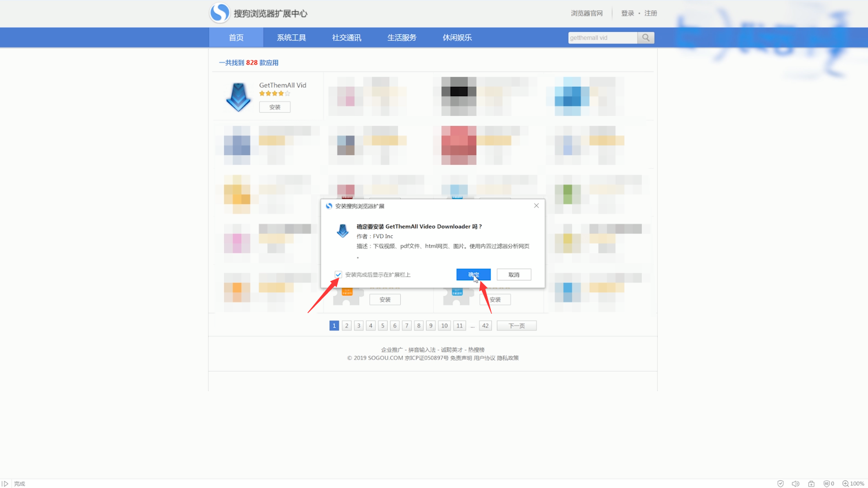Image resolution: width=868 pixels, height=488 pixels.
Task: Click the GetThemAll arrow icon inside the dialog
Action: click(343, 230)
